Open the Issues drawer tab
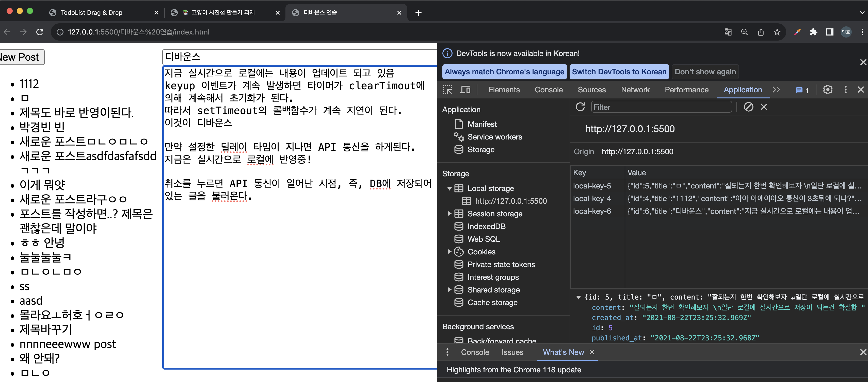 (x=512, y=352)
